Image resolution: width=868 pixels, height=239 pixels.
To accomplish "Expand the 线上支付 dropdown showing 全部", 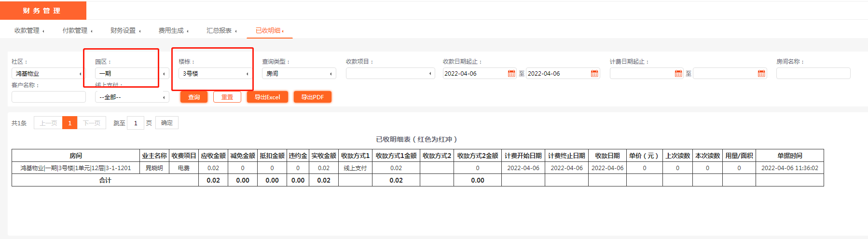I will pyautogui.click(x=131, y=97).
